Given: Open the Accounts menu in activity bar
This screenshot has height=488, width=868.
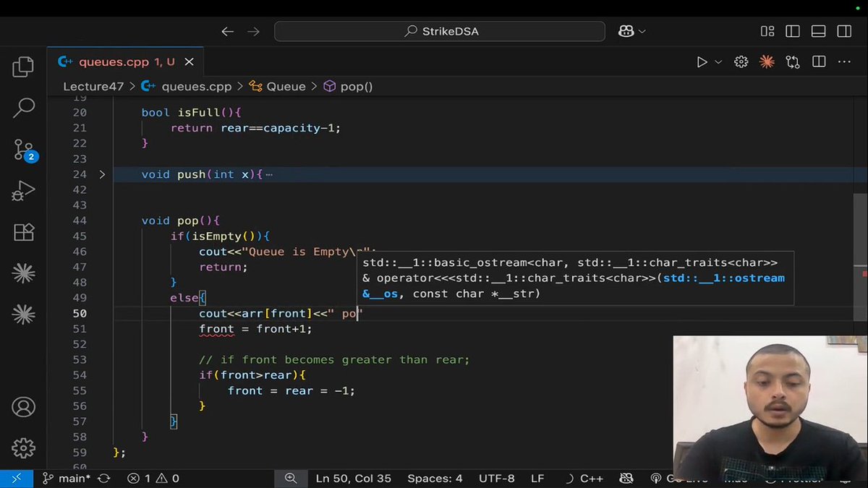Looking at the screenshot, I should coord(23,407).
